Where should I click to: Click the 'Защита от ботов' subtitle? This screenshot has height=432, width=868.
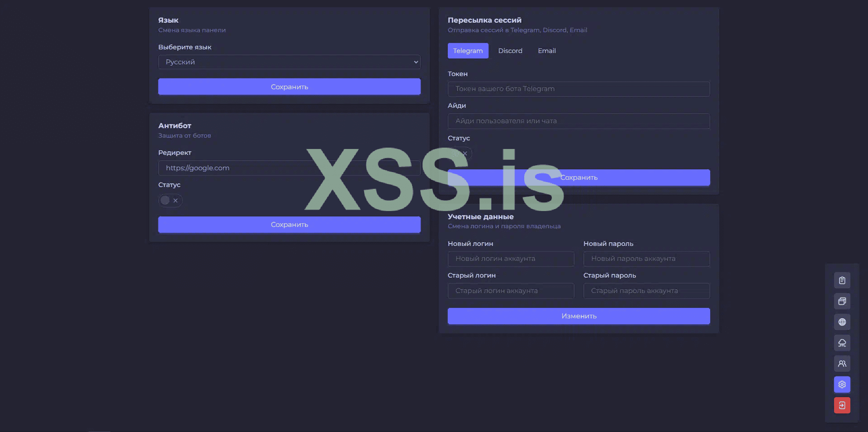[185, 135]
